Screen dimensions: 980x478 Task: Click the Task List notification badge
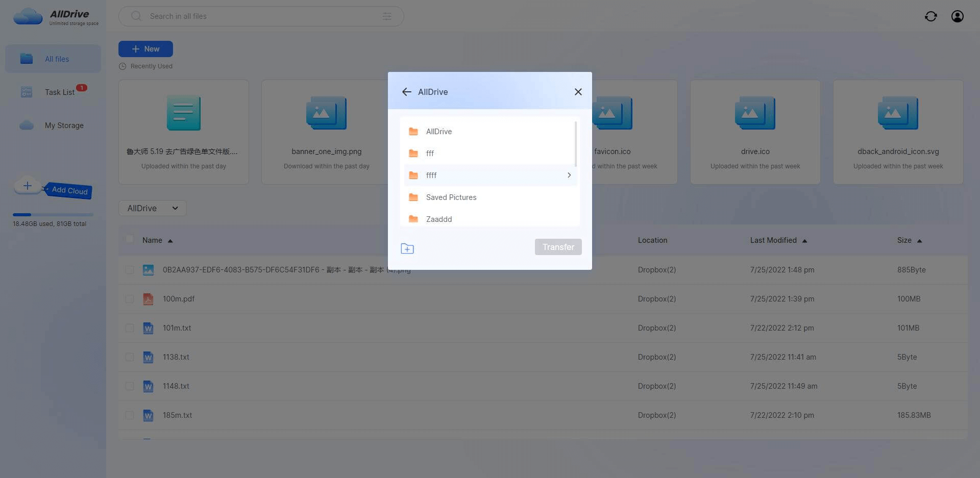pos(82,88)
